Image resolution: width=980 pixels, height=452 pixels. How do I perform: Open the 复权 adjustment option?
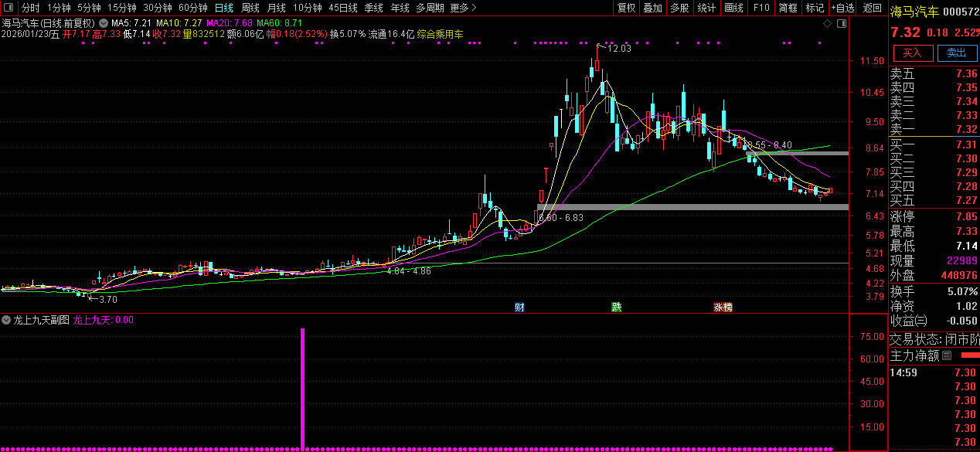(626, 8)
